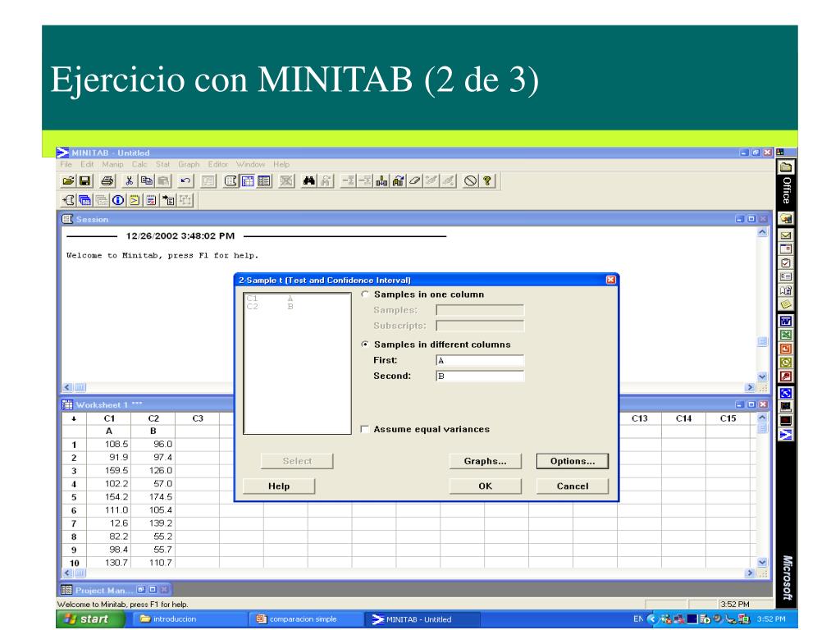Click the eraser-shaped toolbar icon
The height and width of the screenshot is (630, 840).
pyautogui.click(x=414, y=181)
